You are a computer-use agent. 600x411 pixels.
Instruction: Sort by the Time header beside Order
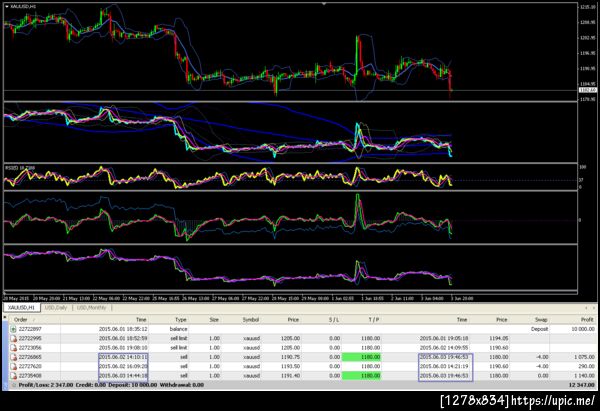click(141, 320)
